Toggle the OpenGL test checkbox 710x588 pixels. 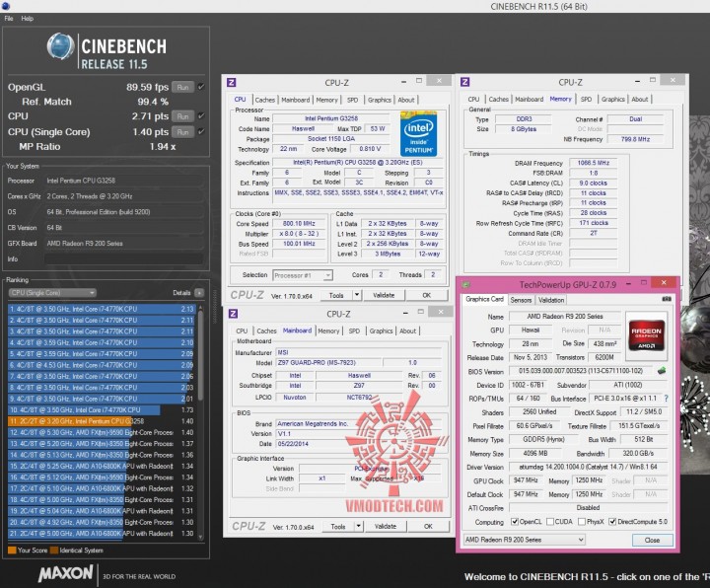[201, 87]
